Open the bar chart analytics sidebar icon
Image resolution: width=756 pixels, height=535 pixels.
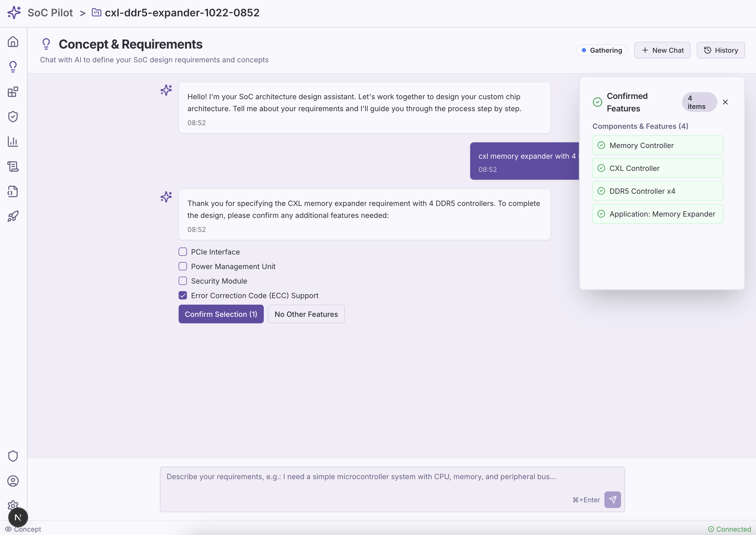coord(13,142)
